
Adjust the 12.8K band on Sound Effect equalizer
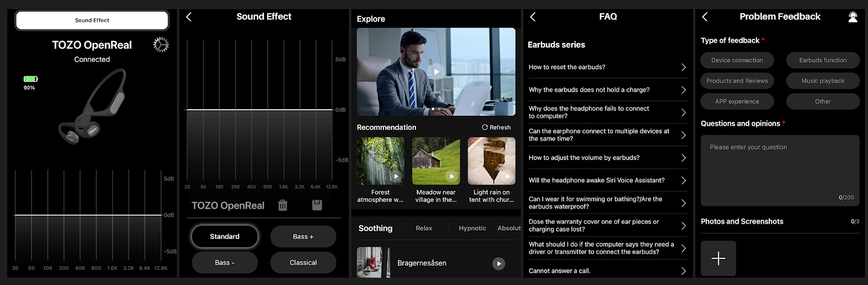click(x=332, y=110)
